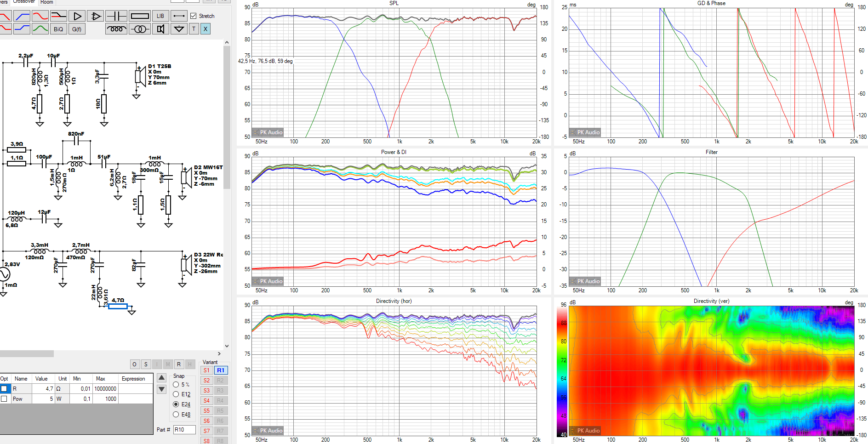Click the Pow max cell 1000
The width and height of the screenshot is (868, 444).
click(105, 399)
